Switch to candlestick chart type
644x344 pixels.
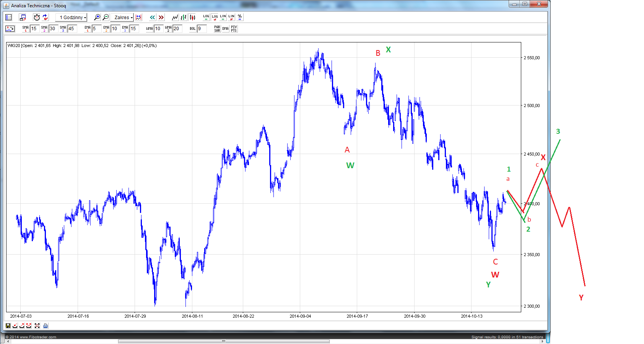[x=192, y=17]
